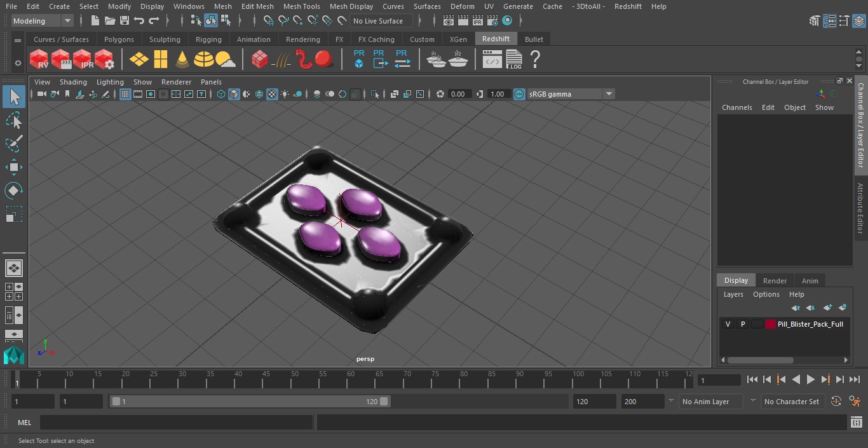Viewport: 868px width, 448px height.
Task: Open Attribute Editor side tab
Action: (x=860, y=208)
